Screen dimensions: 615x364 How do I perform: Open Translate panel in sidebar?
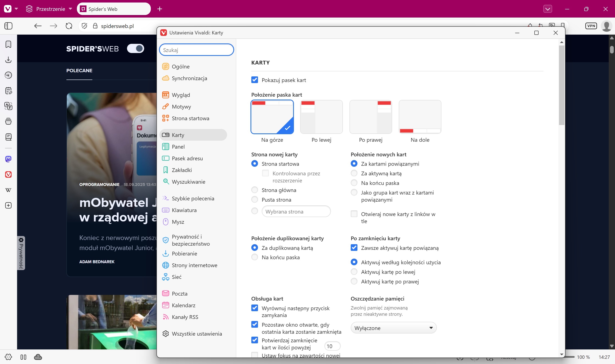coord(8,106)
